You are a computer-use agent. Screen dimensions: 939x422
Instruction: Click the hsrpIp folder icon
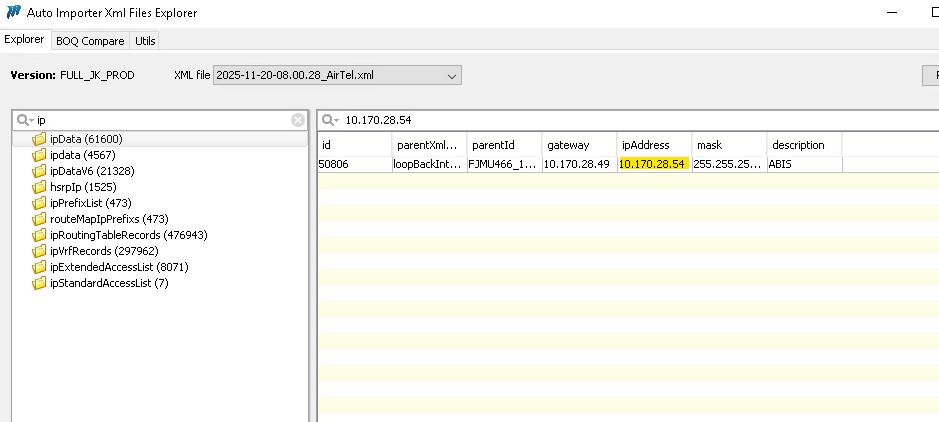(40, 187)
